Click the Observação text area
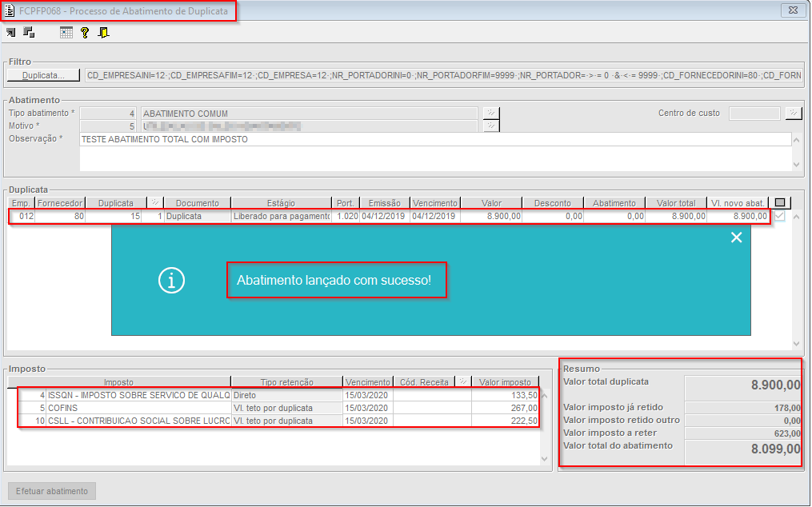The height and width of the screenshot is (507, 812). point(435,152)
